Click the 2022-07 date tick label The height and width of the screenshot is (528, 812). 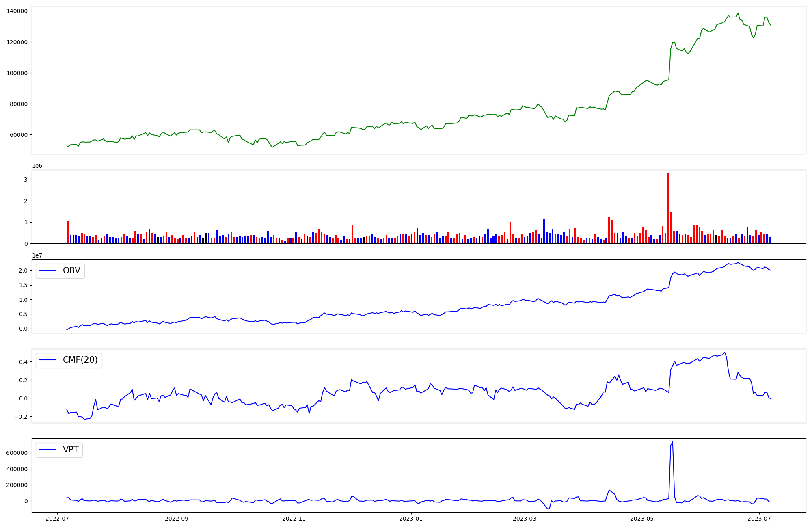coord(57,519)
